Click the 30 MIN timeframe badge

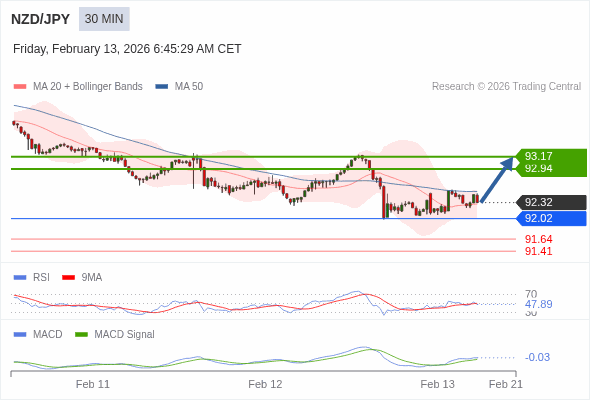104,19
